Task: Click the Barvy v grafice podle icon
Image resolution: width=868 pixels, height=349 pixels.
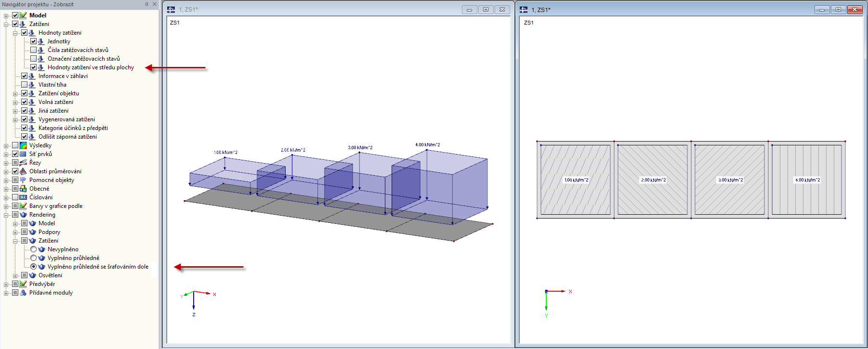Action: pos(23,206)
